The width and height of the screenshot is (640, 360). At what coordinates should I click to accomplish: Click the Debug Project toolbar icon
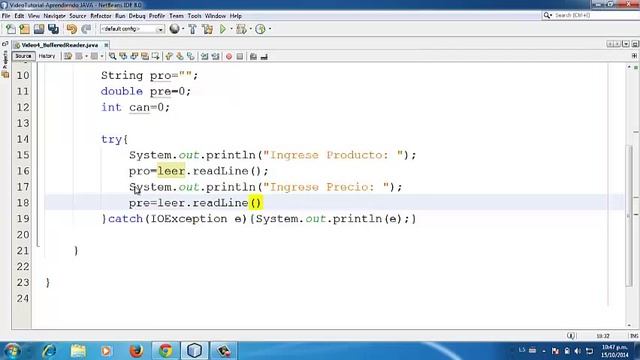pos(241,29)
